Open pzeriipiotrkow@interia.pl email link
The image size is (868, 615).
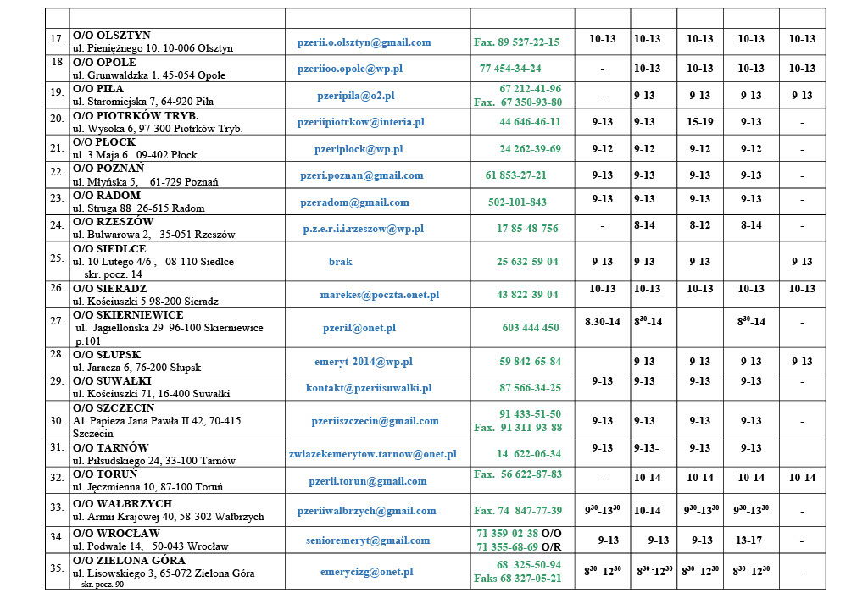click(x=361, y=122)
